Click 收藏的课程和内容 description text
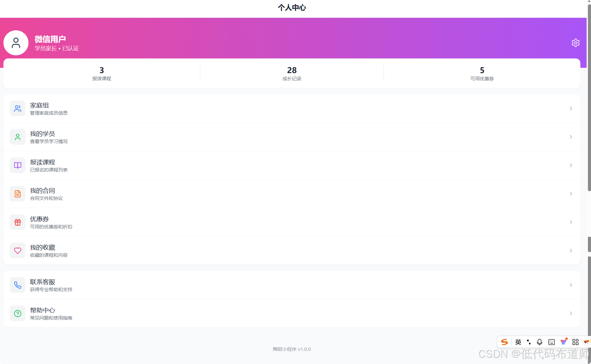The width and height of the screenshot is (591, 364). [x=49, y=255]
